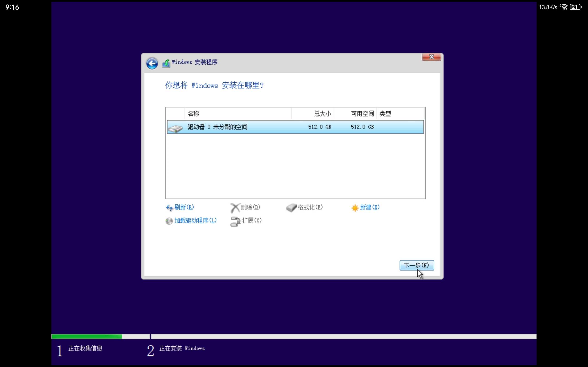Click the 刷新(R) link text
The height and width of the screenshot is (367, 588).
coord(184,207)
